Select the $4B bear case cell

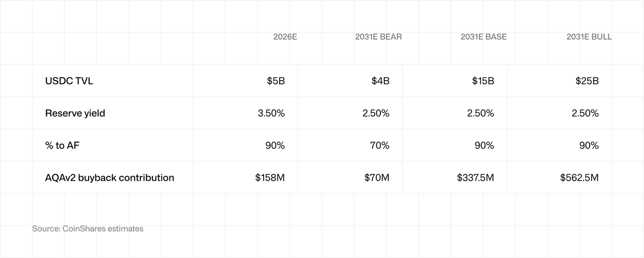[380, 81]
